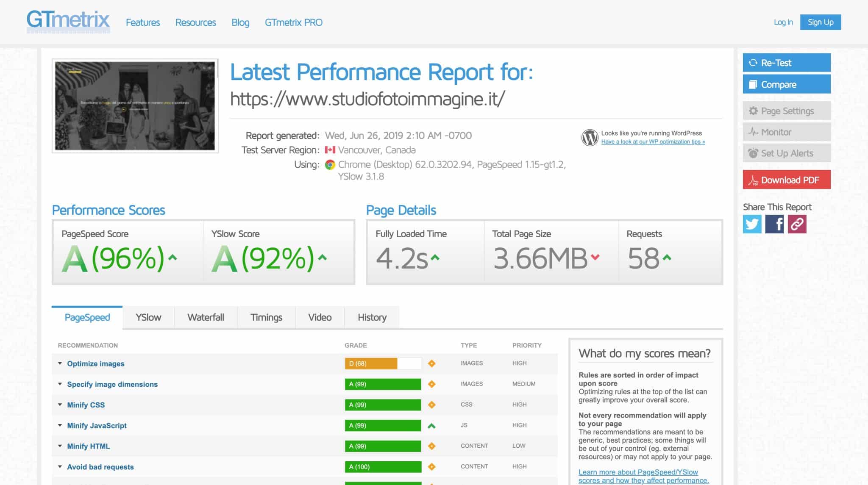
Task: Click red down arrow beside Total Page Size
Action: (595, 257)
